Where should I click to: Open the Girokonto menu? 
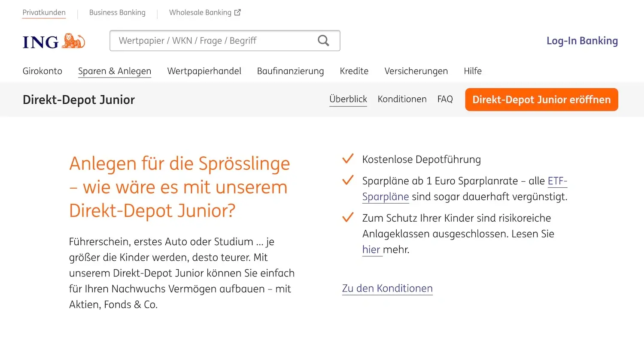click(x=43, y=71)
